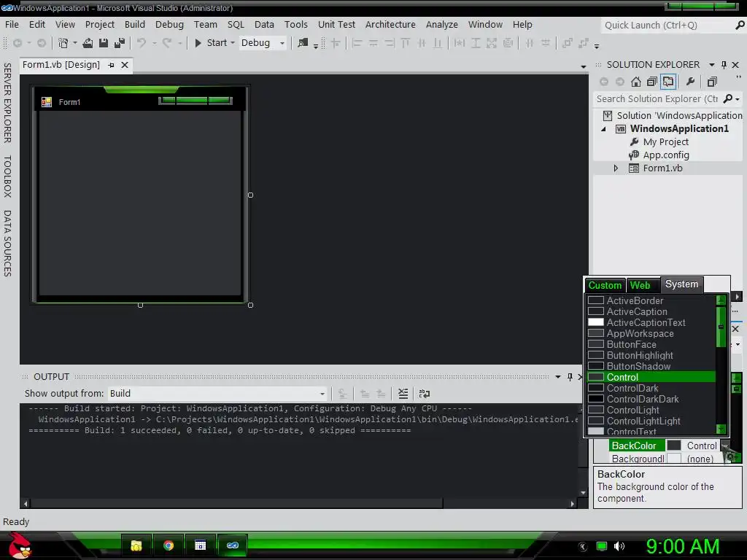Viewport: 747px width, 560px height.
Task: Open the Unit Test menu
Action: tap(336, 24)
